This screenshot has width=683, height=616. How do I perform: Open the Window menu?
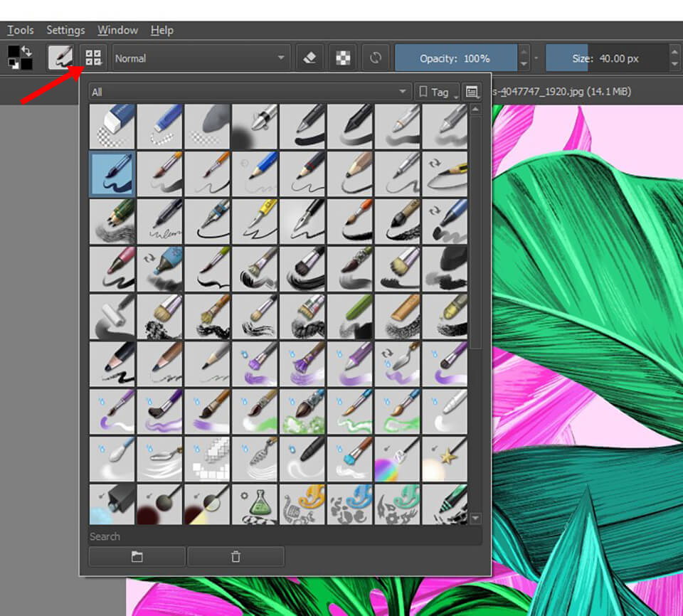coord(117,30)
